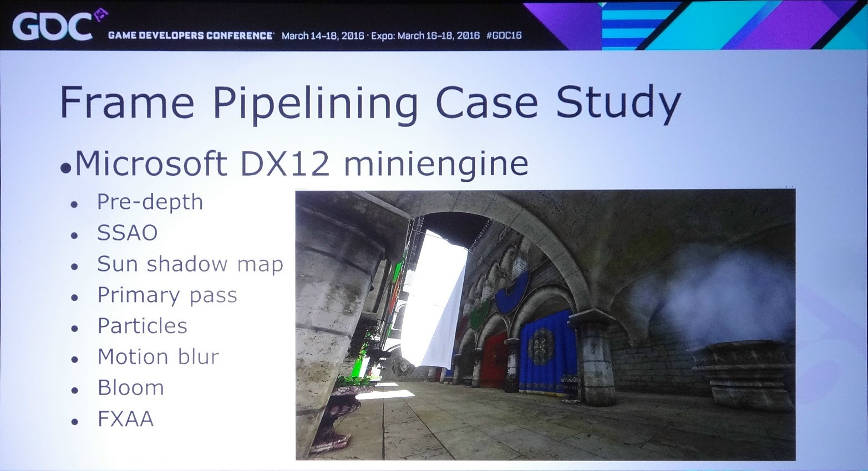Click the Bloom list item
Image resolution: width=868 pixels, height=471 pixels.
coord(130,388)
